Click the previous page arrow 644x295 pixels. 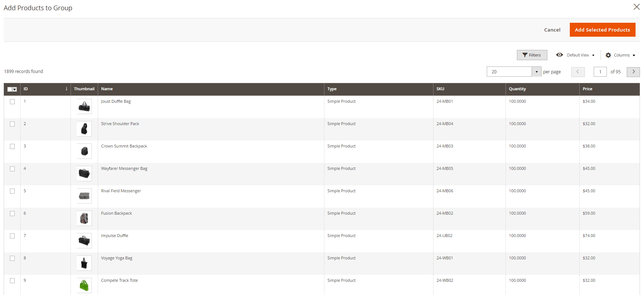click(x=578, y=72)
